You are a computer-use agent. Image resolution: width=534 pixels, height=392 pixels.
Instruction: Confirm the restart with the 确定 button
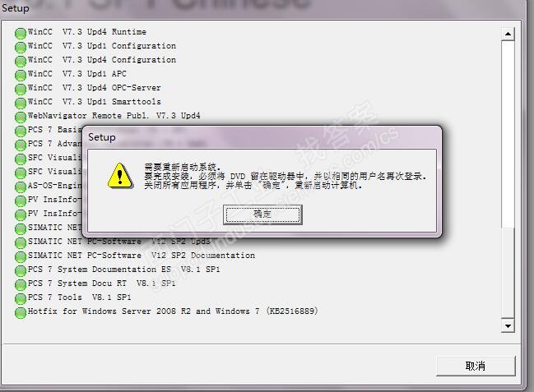click(262, 214)
